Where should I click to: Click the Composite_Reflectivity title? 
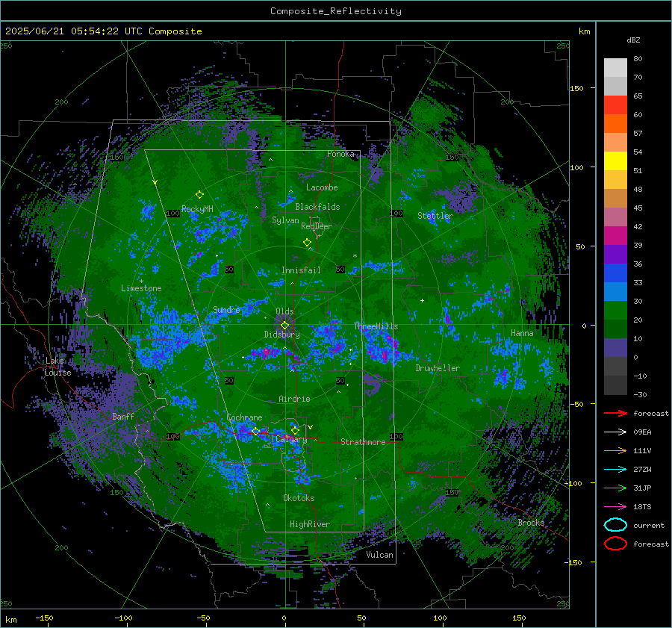tap(336, 11)
